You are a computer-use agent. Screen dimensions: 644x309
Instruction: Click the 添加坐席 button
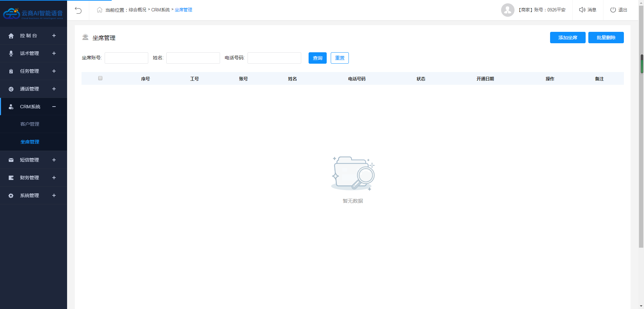click(568, 38)
